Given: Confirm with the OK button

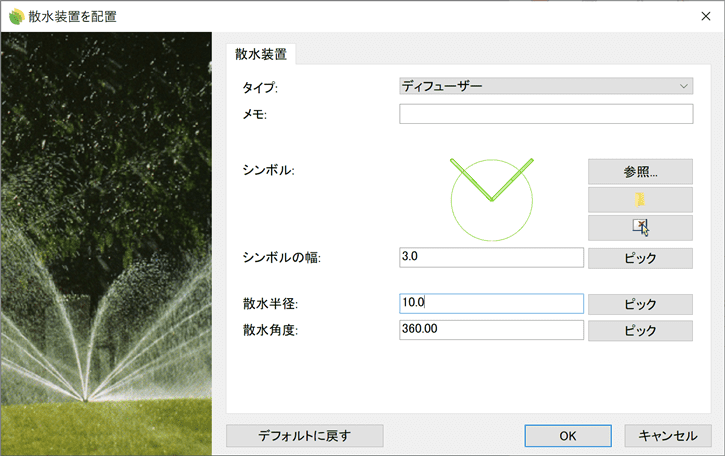Looking at the screenshot, I should [x=568, y=436].
